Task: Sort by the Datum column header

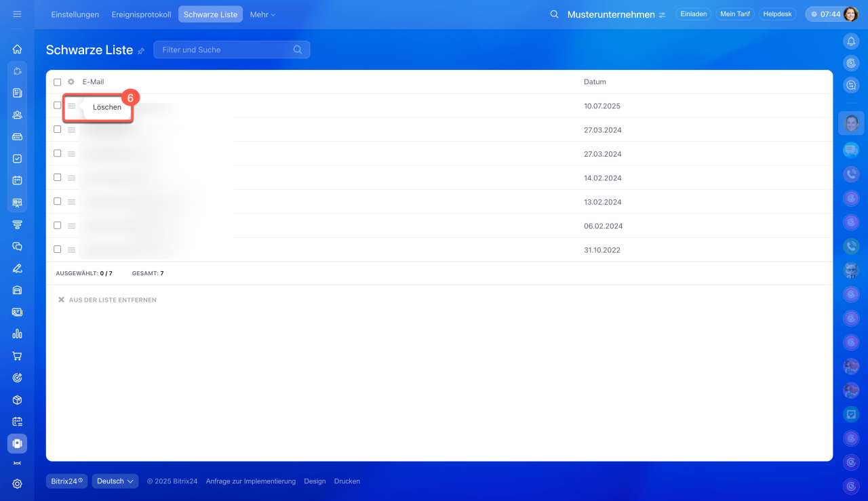Action: (595, 82)
